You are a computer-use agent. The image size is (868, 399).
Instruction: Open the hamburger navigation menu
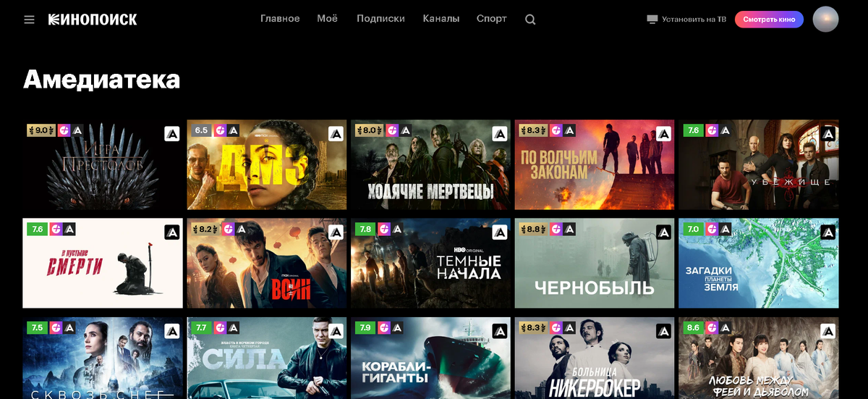click(29, 20)
